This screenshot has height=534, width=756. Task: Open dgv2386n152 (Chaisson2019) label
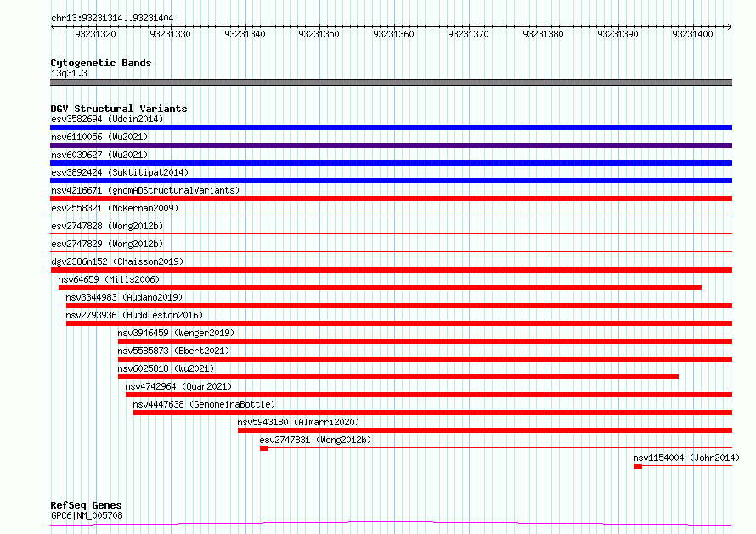click(x=117, y=261)
